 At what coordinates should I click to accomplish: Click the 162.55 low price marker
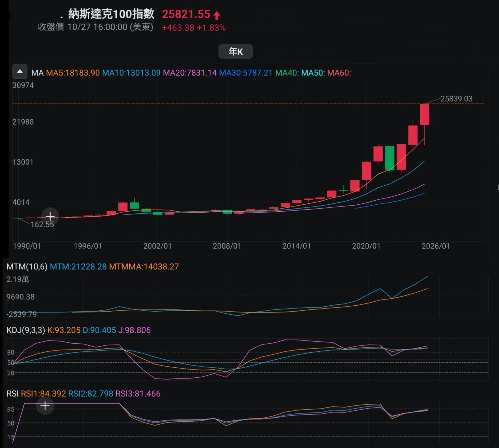click(42, 225)
